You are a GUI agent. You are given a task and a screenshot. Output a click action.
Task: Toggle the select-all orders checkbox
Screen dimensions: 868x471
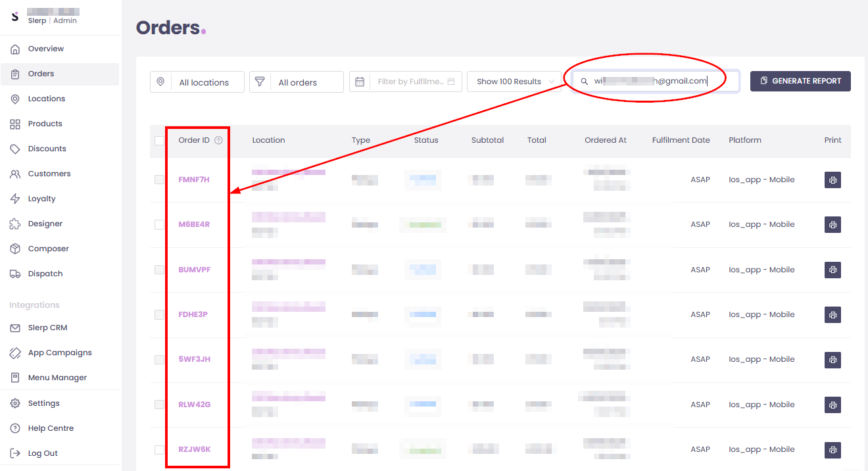point(159,141)
